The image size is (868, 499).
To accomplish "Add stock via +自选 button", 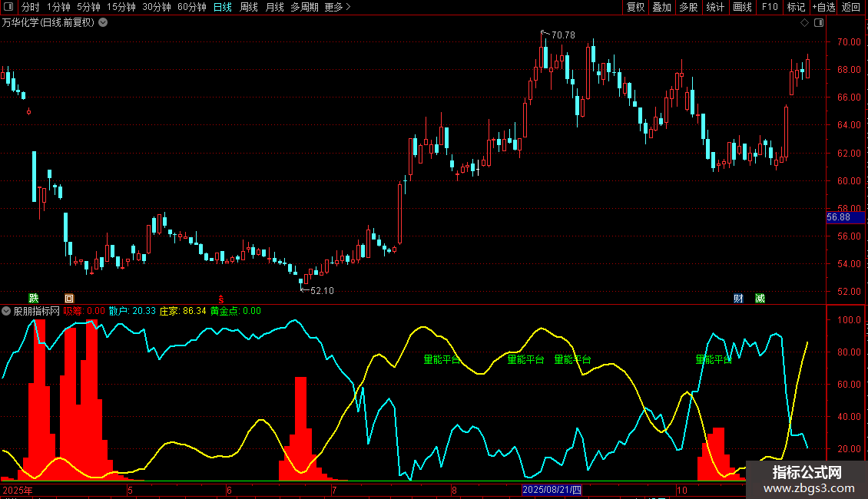I will coord(823,7).
